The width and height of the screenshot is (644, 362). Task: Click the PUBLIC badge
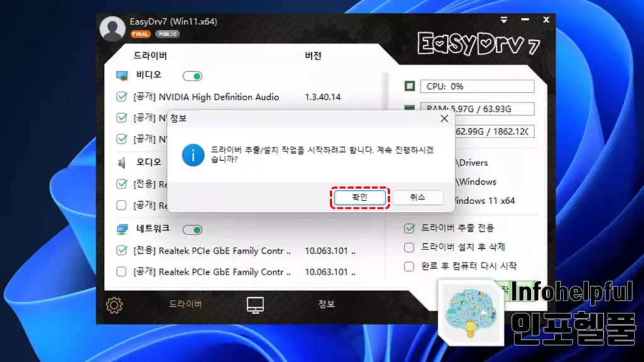point(167,34)
